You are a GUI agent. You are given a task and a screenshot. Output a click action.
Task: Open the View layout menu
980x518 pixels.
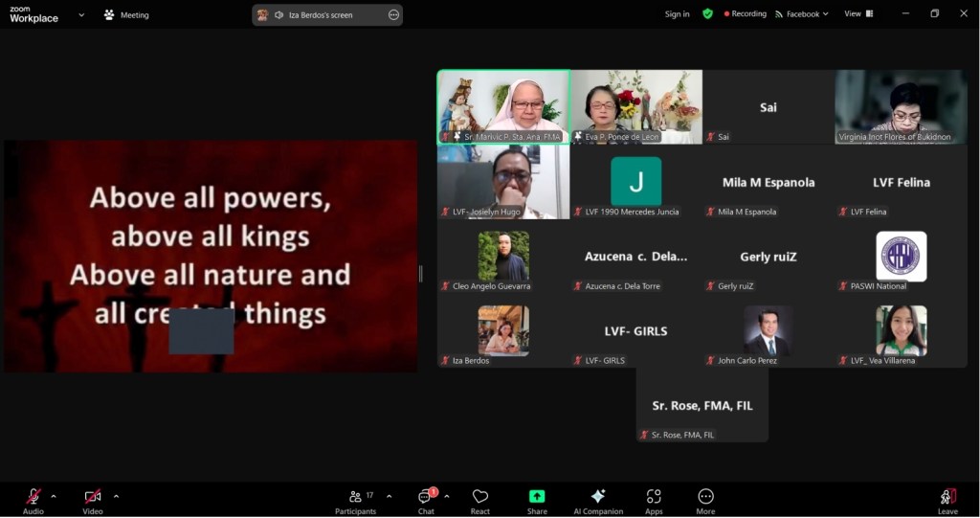point(857,14)
